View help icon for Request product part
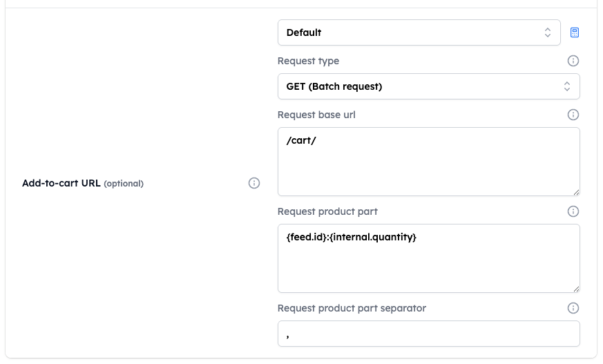This screenshot has height=364, width=603. tap(573, 211)
